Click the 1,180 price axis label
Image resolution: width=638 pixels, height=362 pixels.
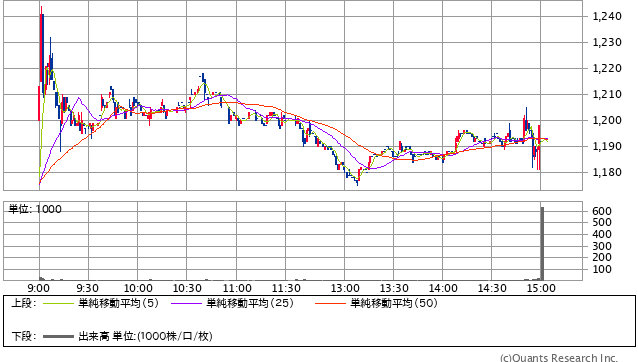607,172
